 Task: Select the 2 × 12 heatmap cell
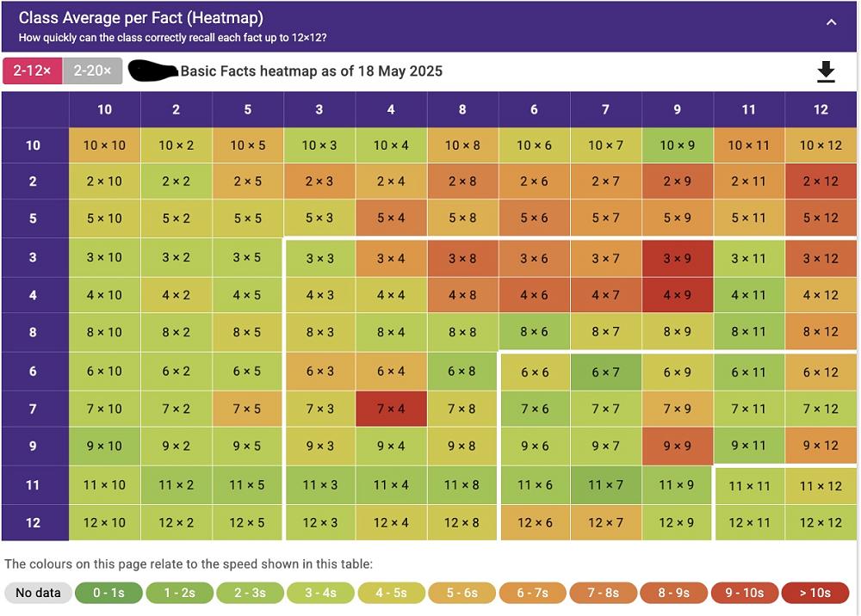(820, 181)
